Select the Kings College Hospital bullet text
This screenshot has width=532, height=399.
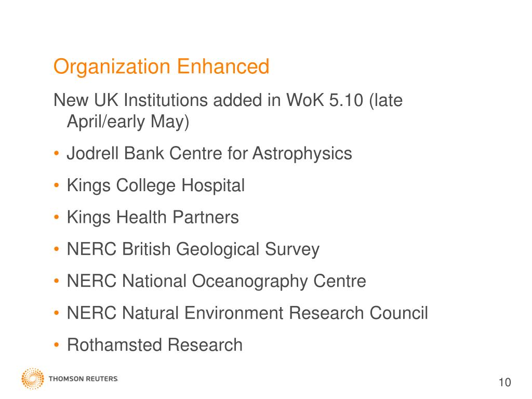tap(156, 185)
